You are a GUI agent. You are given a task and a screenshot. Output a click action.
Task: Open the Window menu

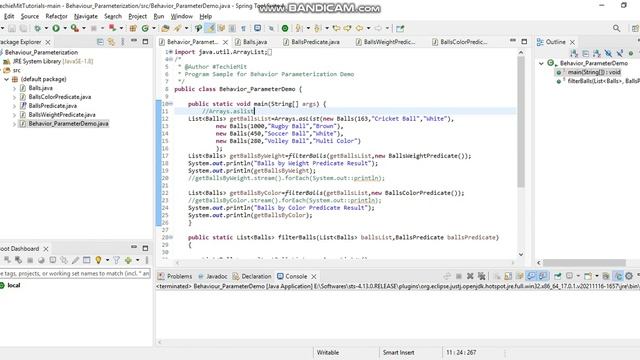(x=181, y=16)
